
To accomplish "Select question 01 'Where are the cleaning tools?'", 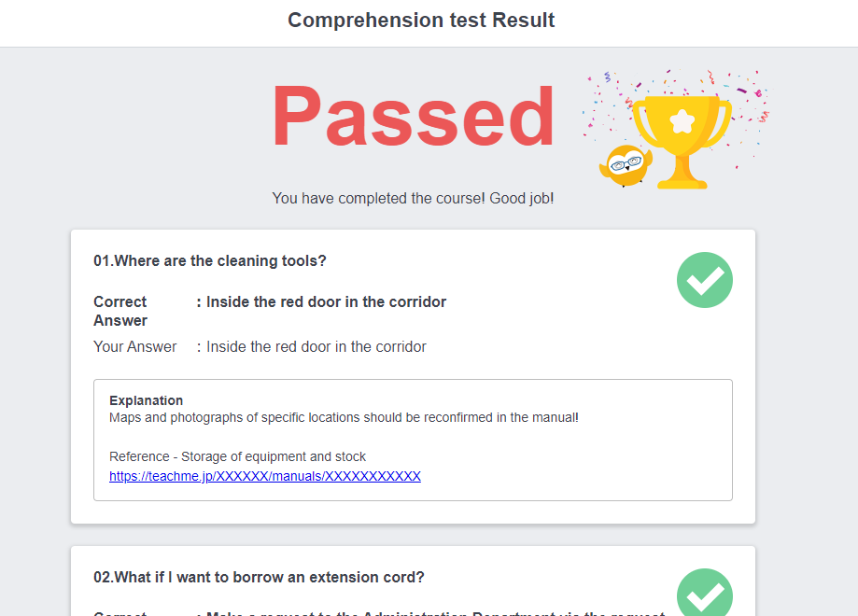I will pos(208,260).
